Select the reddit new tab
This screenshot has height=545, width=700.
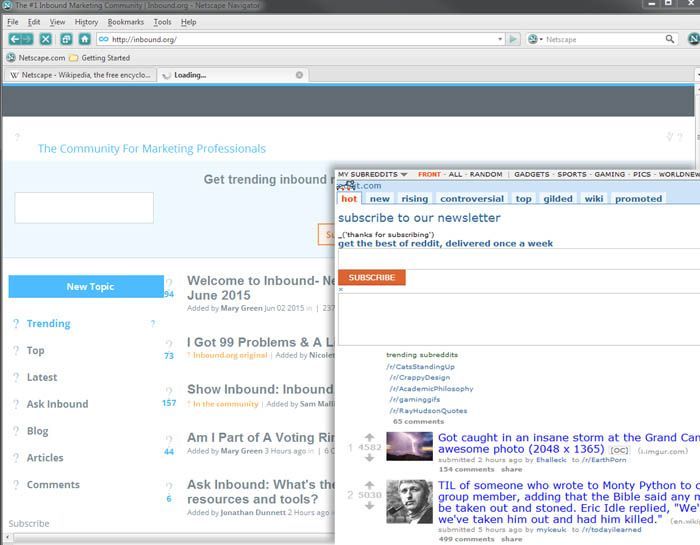pos(379,199)
